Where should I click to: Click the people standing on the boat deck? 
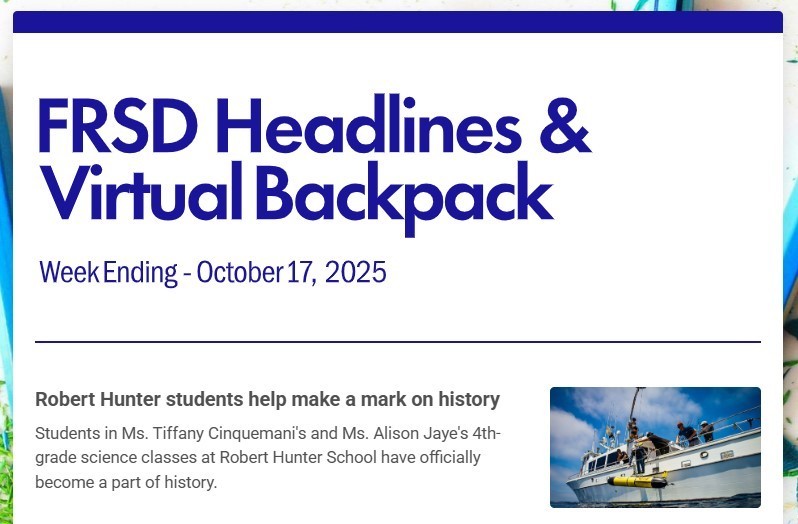coord(692,434)
